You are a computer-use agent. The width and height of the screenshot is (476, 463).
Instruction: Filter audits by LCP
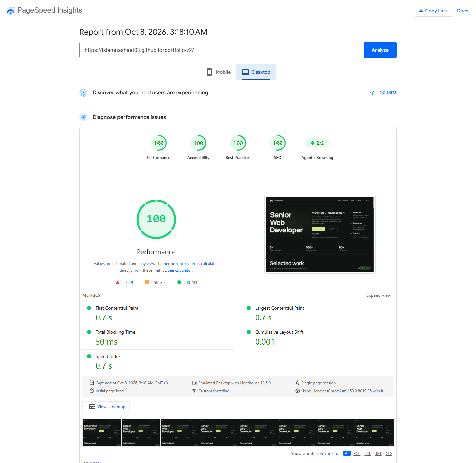coord(368,453)
